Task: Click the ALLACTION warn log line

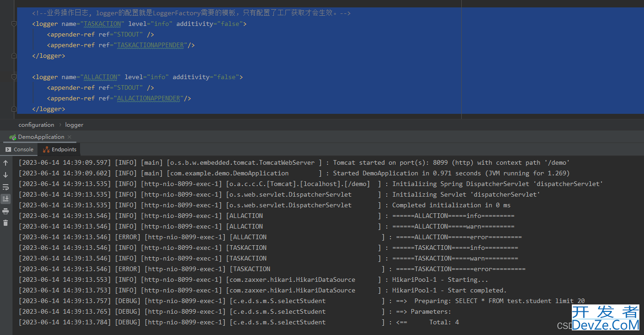Action: (x=266, y=226)
